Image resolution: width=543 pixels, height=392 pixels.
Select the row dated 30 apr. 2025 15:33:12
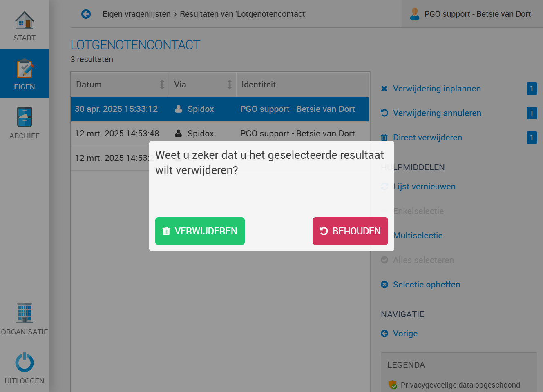coord(220,109)
